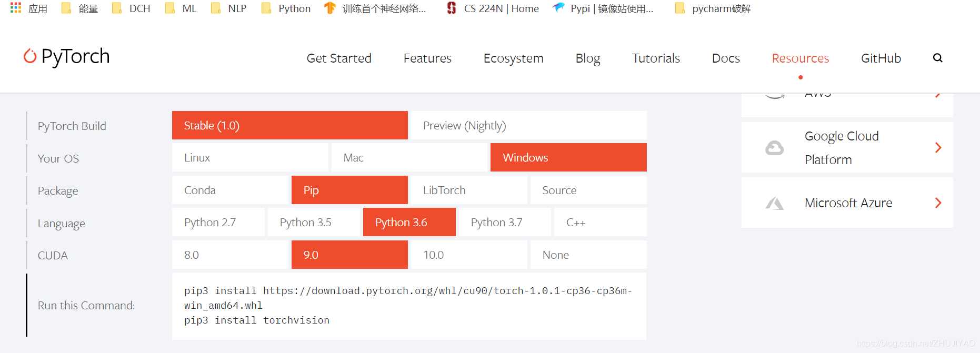980x353 pixels.
Task: Open the GitHub nav link
Action: pos(881,58)
